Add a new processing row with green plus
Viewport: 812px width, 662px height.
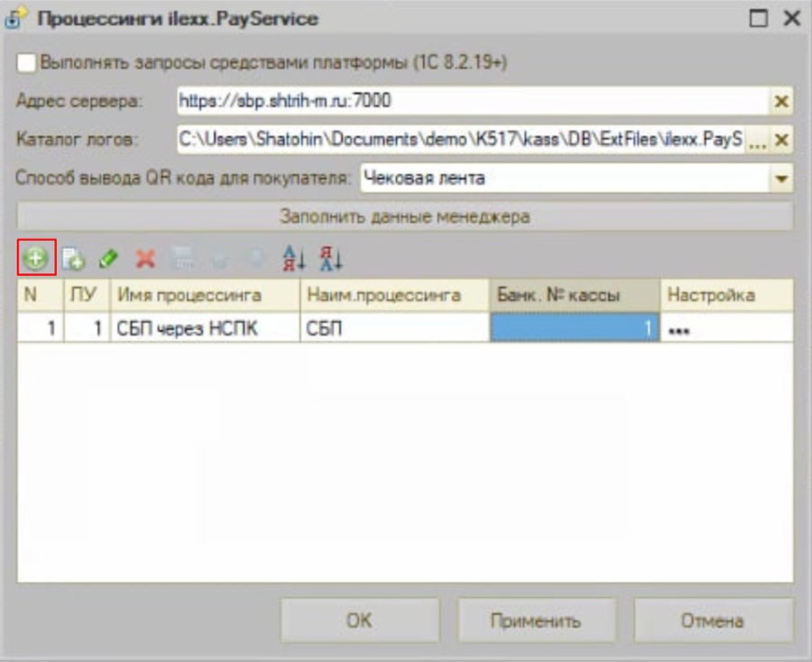coord(36,258)
